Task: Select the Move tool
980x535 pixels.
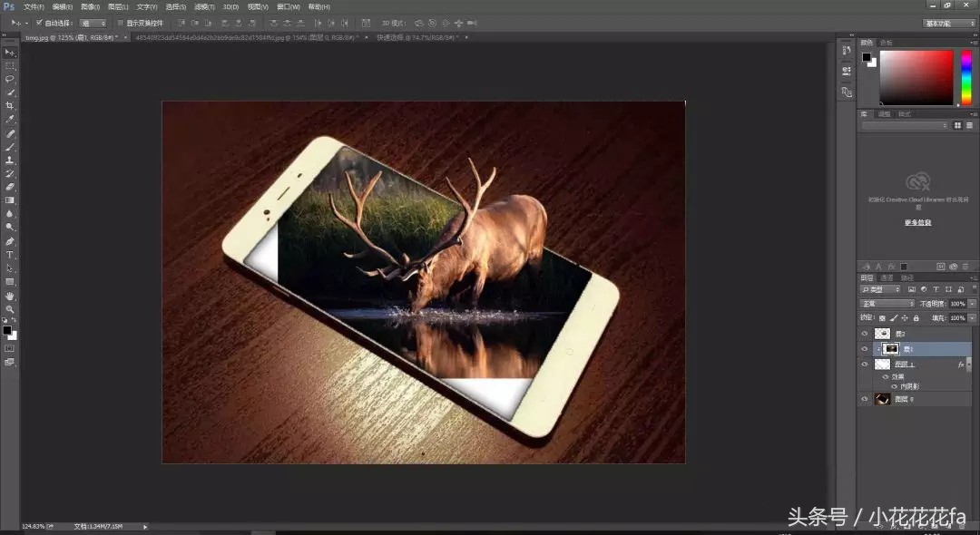Action: tap(10, 53)
